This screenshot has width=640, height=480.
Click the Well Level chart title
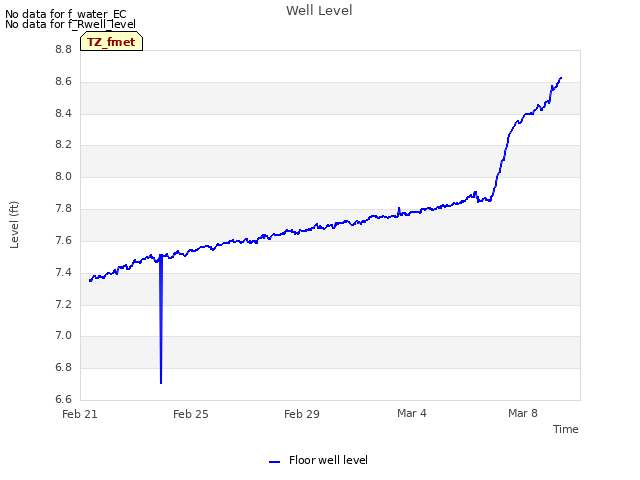(319, 11)
